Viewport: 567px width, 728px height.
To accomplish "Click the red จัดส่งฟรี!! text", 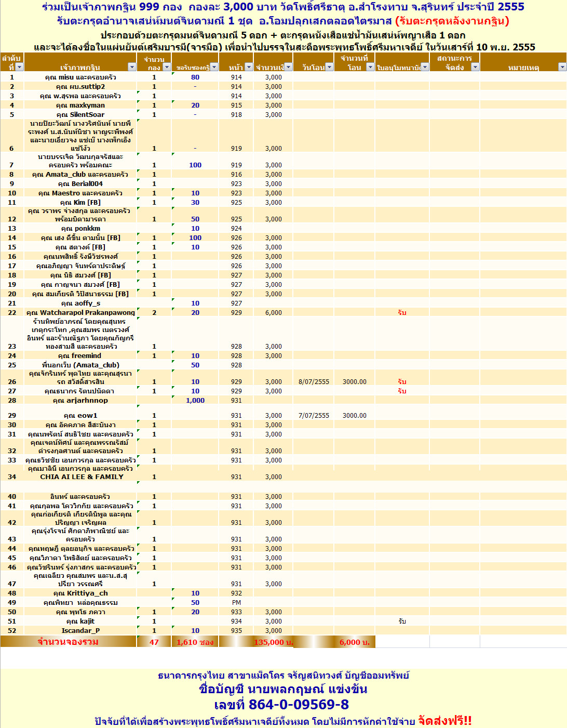I will click(445, 721).
